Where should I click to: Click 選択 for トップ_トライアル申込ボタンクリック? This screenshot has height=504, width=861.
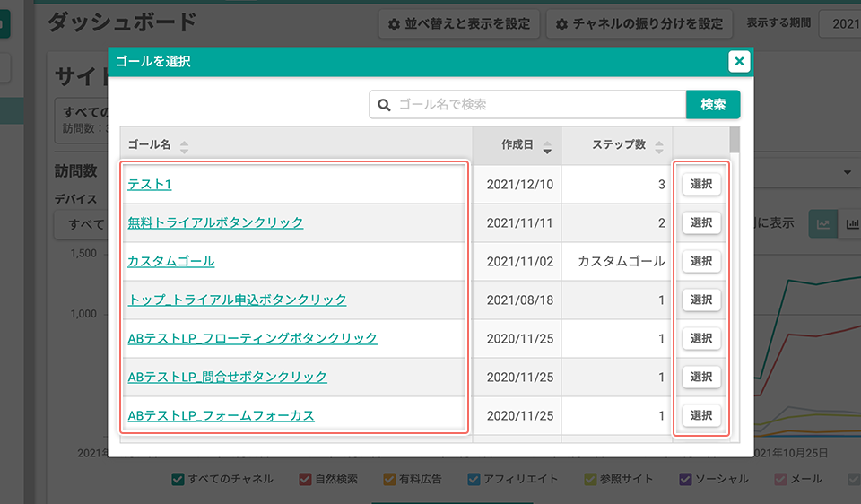click(x=701, y=300)
